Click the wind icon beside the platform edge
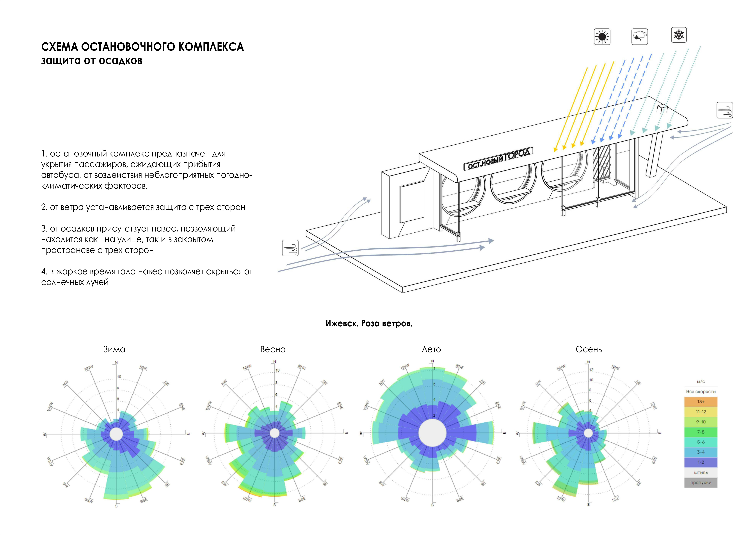Image resolution: width=756 pixels, height=535 pixels. [x=290, y=248]
